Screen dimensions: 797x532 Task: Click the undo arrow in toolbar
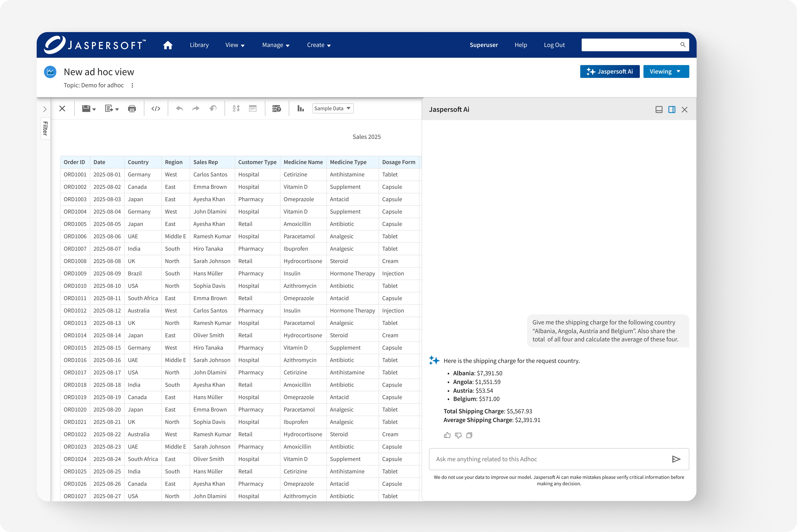pos(180,109)
